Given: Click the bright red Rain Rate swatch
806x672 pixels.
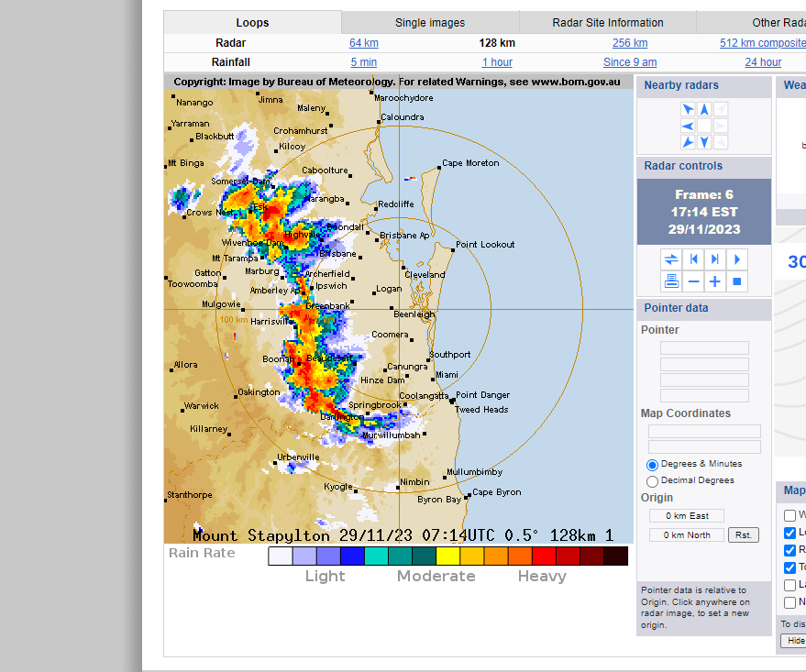Looking at the screenshot, I should [x=544, y=556].
